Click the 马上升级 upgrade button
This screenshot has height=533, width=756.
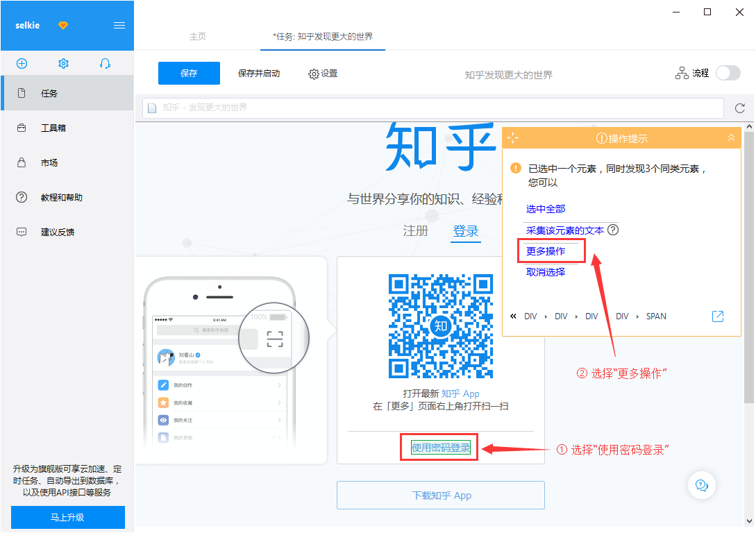coord(68,517)
